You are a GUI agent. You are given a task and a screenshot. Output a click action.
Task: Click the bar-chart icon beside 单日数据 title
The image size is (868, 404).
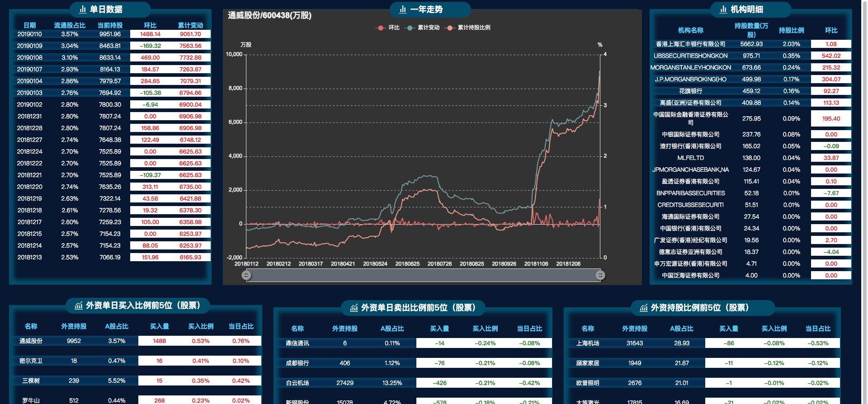[83, 9]
